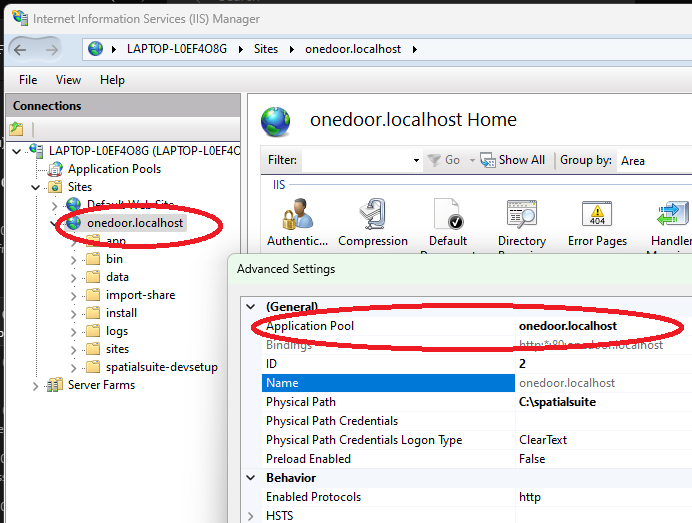Open the dropdown arrow after onedoor.localhost breadcrumb
The image size is (692, 523).
(415, 49)
